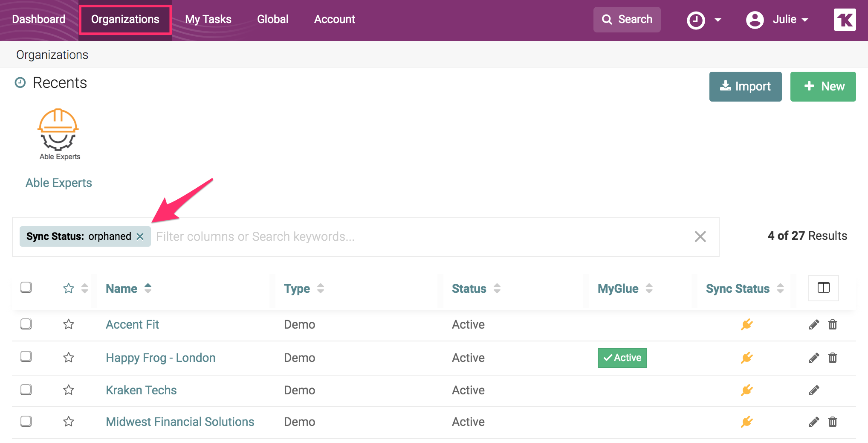Viewport: 868px width, 443px height.
Task: Click the Organizations breadcrumb text
Action: click(52, 55)
